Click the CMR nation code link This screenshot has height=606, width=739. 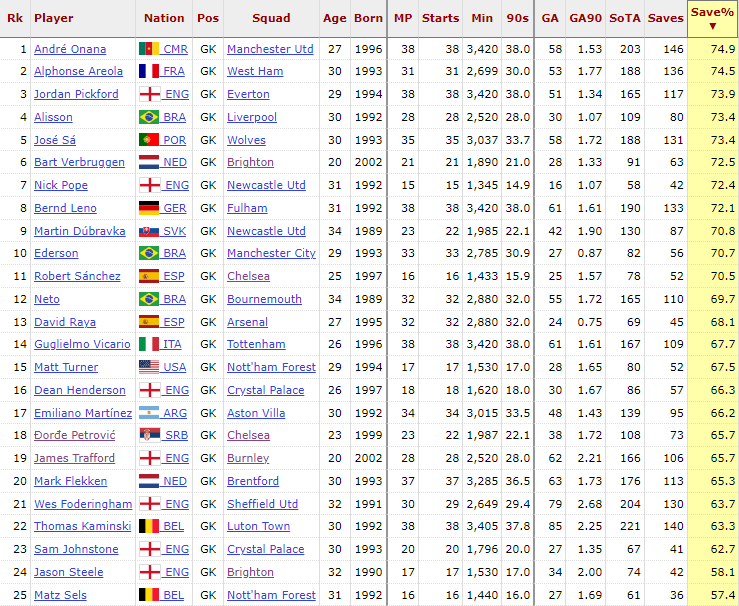175,49
